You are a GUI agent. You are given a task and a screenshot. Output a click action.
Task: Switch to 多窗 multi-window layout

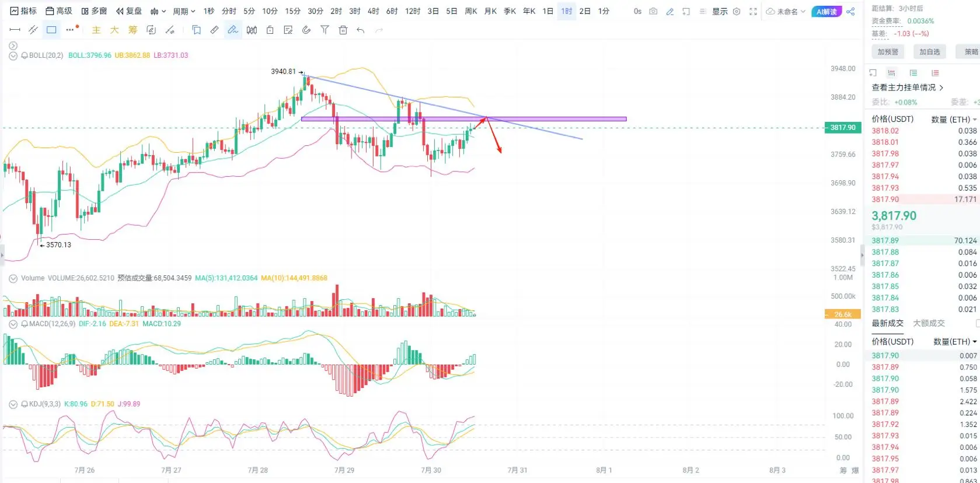point(94,11)
